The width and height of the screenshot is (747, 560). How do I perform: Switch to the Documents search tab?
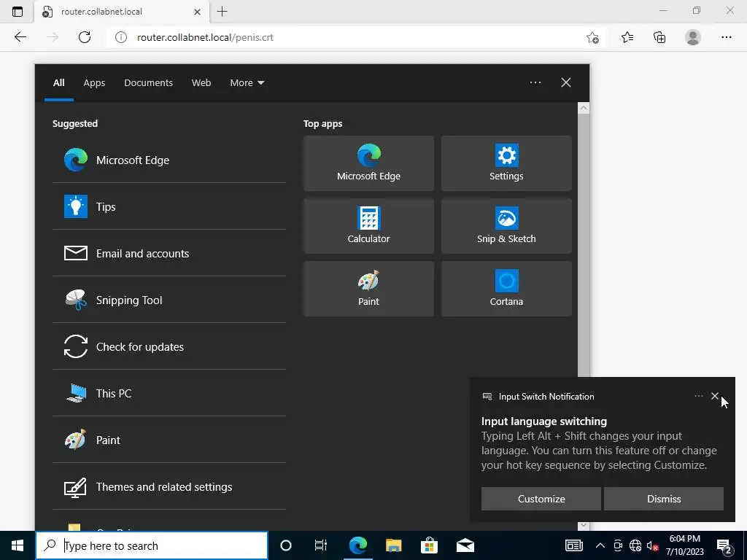click(x=149, y=83)
